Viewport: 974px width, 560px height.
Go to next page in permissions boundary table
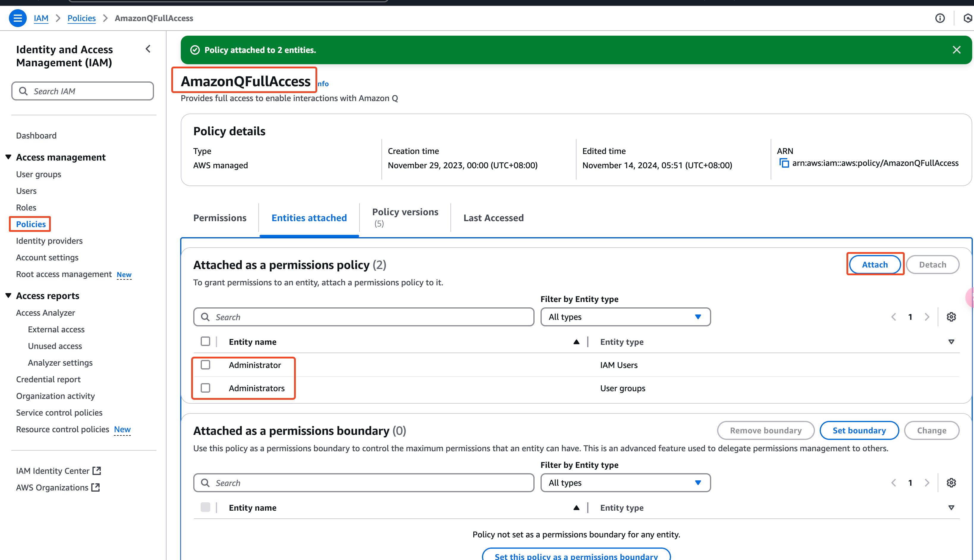[927, 483]
